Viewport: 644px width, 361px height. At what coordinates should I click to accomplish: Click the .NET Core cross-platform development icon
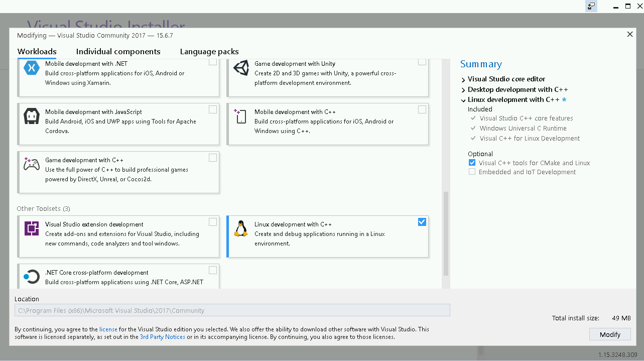(32, 277)
